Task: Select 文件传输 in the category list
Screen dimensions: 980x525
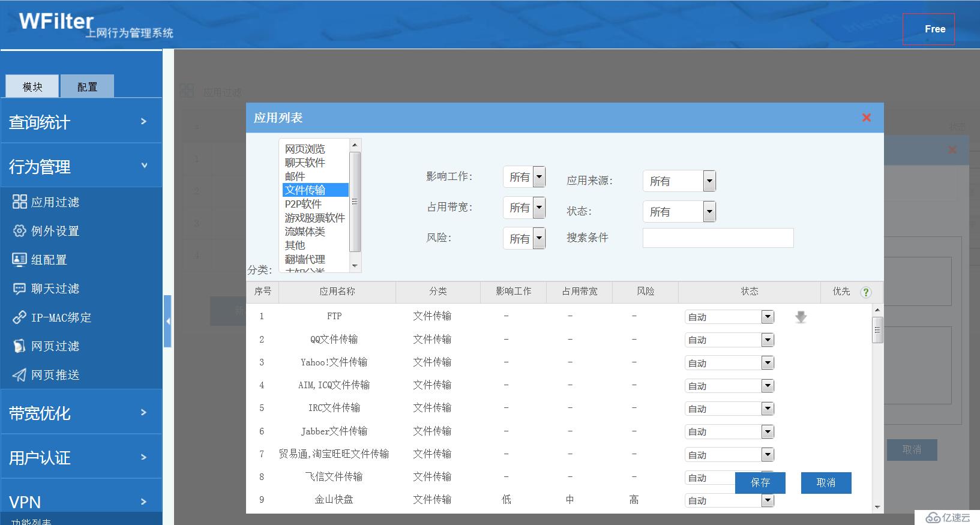Action: (315, 190)
